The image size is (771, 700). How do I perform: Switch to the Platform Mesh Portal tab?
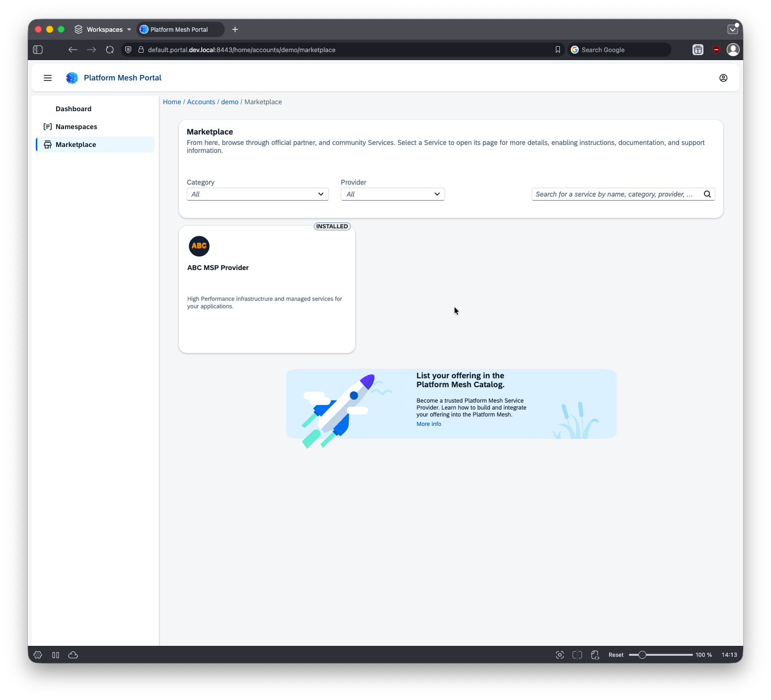pos(180,29)
